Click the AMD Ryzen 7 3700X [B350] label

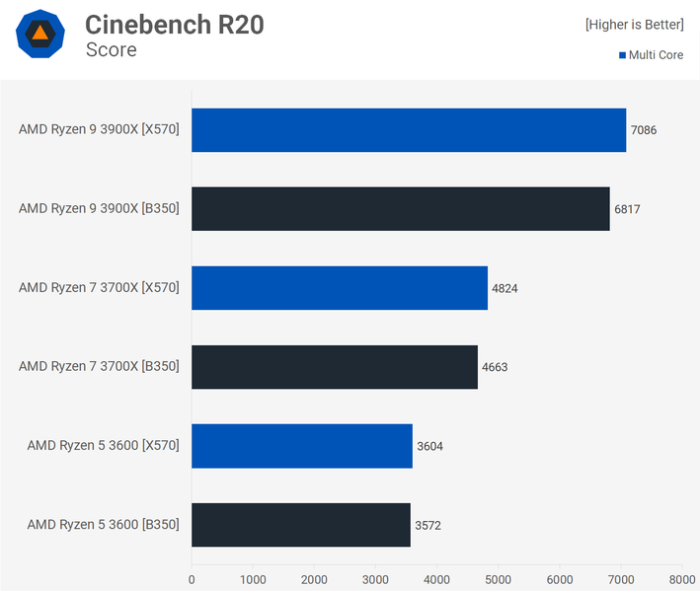tap(99, 367)
